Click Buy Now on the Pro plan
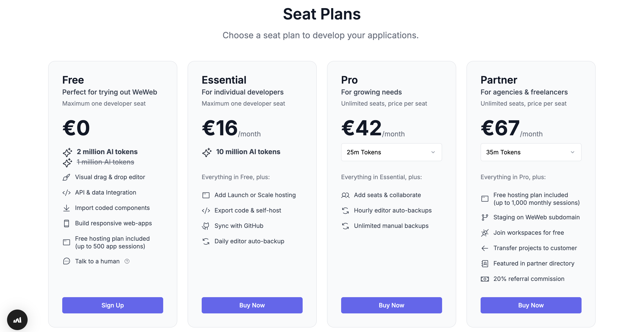 (391, 305)
